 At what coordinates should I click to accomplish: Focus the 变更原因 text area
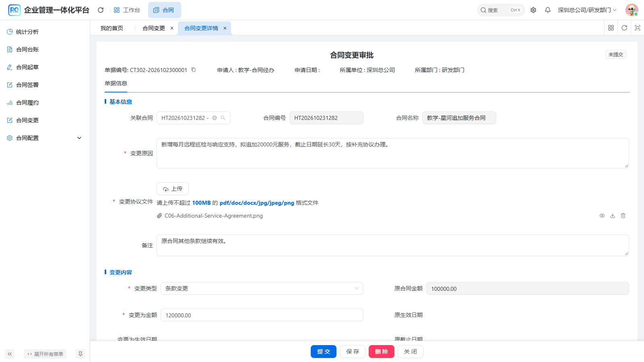393,153
